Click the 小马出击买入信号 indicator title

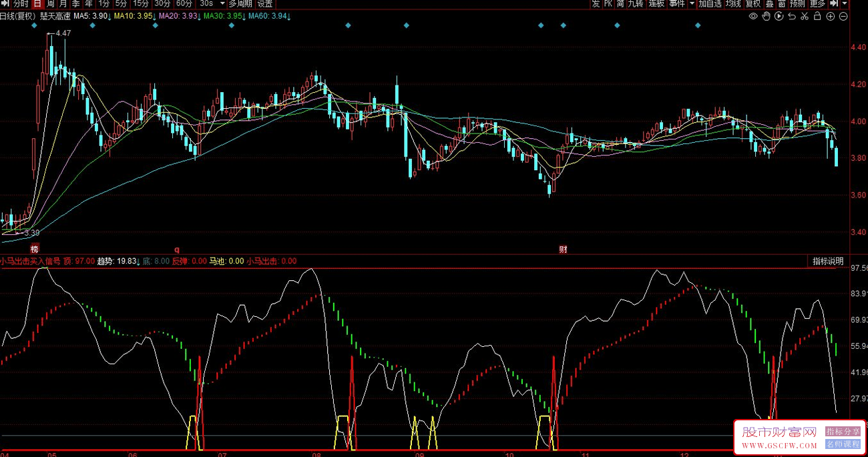[x=31, y=261]
